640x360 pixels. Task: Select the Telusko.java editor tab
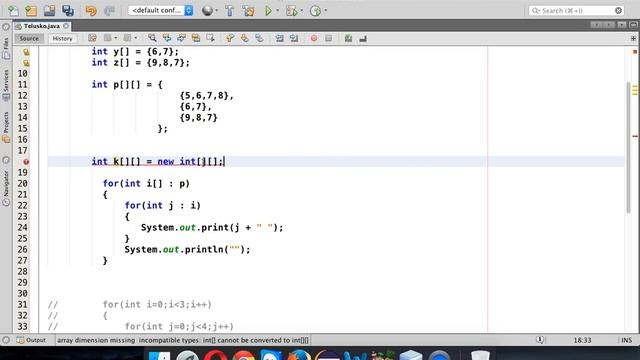tap(41, 26)
